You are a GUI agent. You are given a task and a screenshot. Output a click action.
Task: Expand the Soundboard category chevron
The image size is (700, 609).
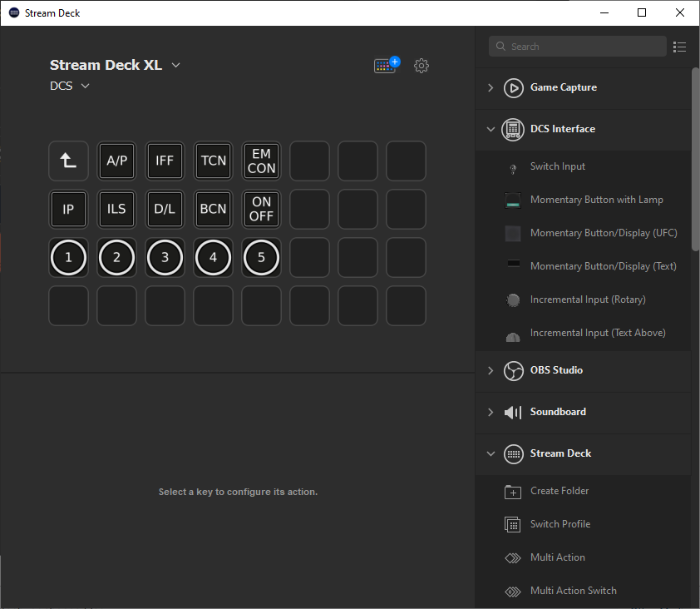coord(490,412)
